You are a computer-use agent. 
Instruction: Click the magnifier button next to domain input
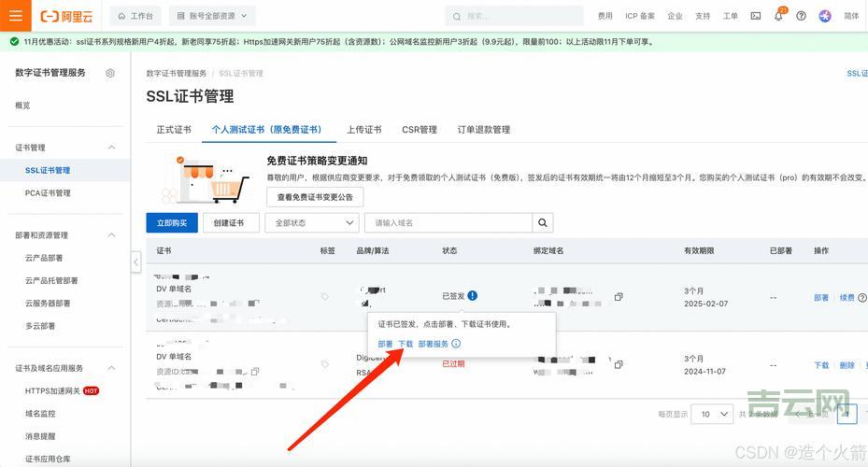pyautogui.click(x=543, y=222)
